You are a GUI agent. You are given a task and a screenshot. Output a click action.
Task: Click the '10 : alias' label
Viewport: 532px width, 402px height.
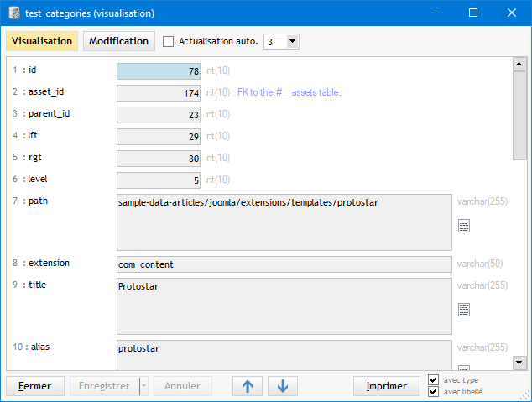[31, 347]
